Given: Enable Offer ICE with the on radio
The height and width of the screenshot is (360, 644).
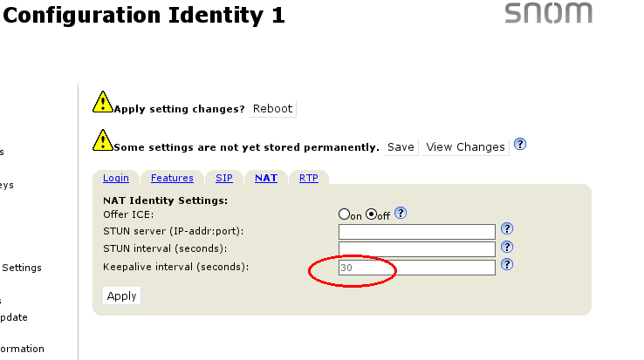Looking at the screenshot, I should click(344, 214).
